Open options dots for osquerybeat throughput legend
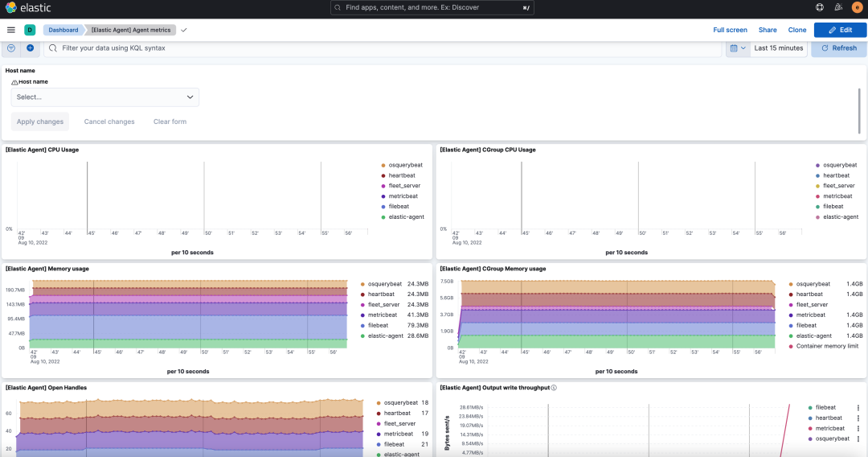Viewport: 868px width, 457px height. pos(858,438)
